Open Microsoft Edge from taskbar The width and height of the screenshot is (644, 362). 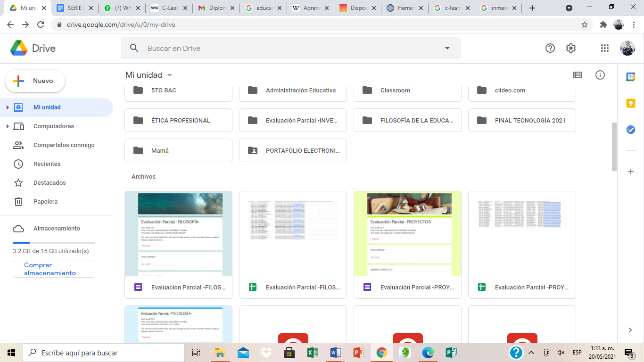(x=428, y=353)
